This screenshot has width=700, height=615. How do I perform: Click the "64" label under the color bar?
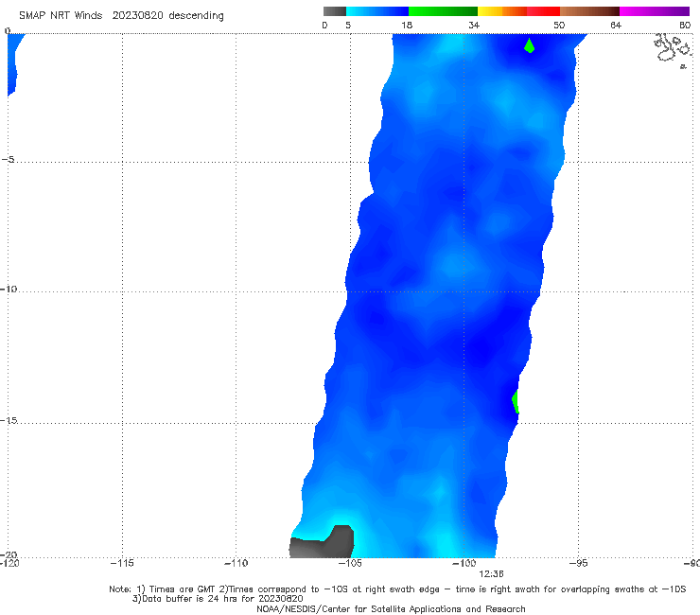616,25
